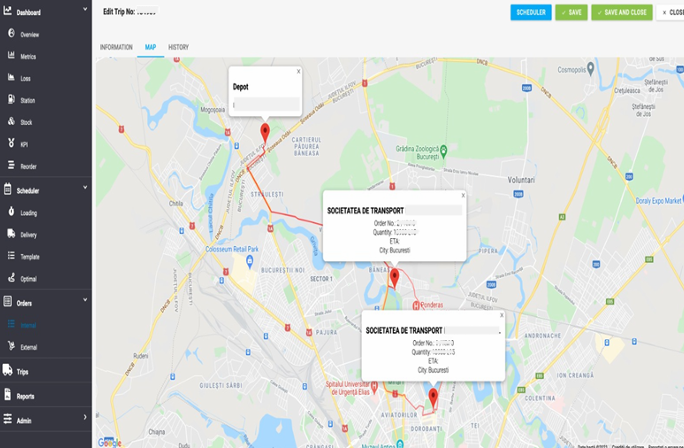Click the Admin sliders icon
This screenshot has width=684, height=448.
[7, 419]
